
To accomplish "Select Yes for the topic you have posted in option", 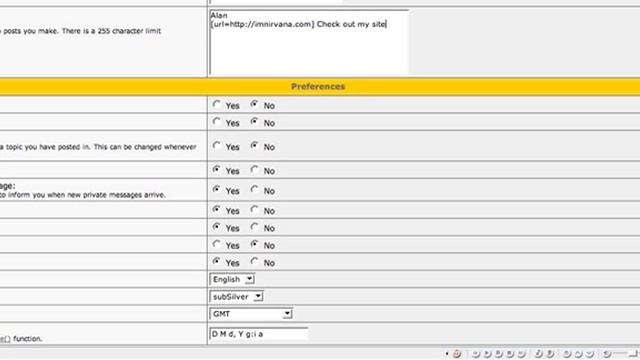I will coord(216,146).
